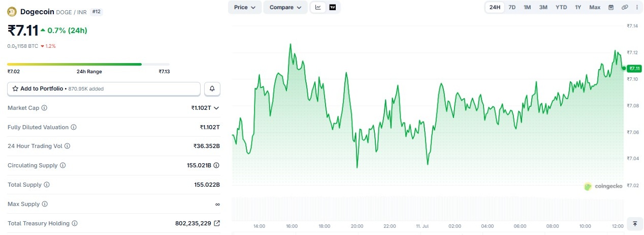Click the ₹7.11 current price tag on chart
The height and width of the screenshot is (235, 644).
[634, 68]
